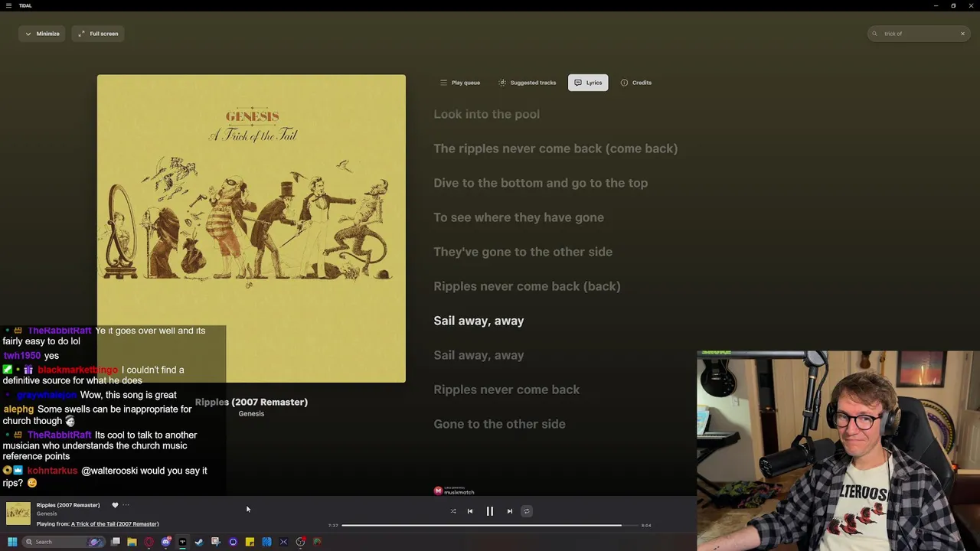Click the TIDAL taskbar icon

[x=182, y=542]
